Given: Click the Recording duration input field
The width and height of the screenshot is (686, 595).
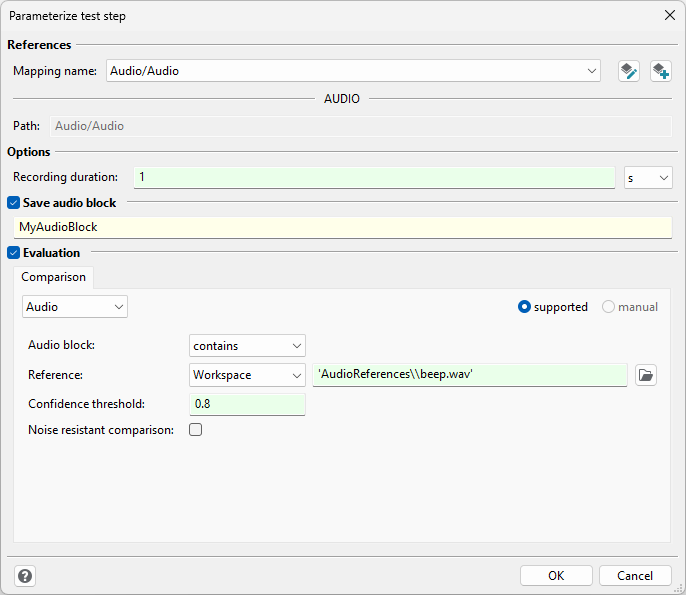Looking at the screenshot, I should click(374, 178).
